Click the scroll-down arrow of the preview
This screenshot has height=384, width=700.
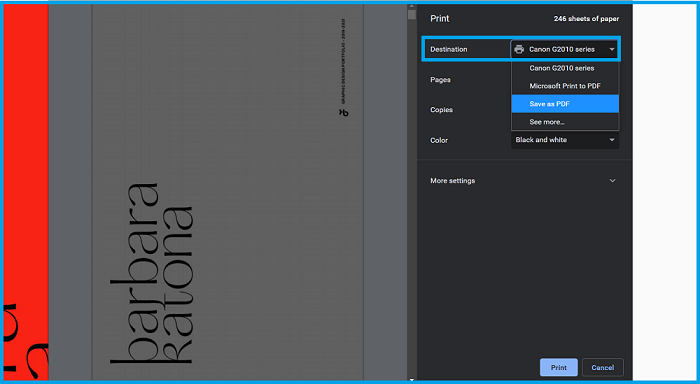tap(412, 380)
